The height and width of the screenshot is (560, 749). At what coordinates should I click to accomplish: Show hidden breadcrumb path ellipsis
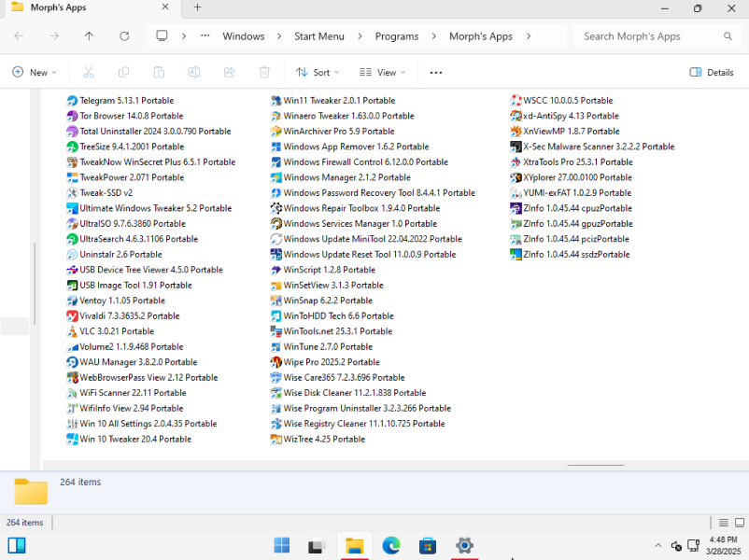(205, 36)
